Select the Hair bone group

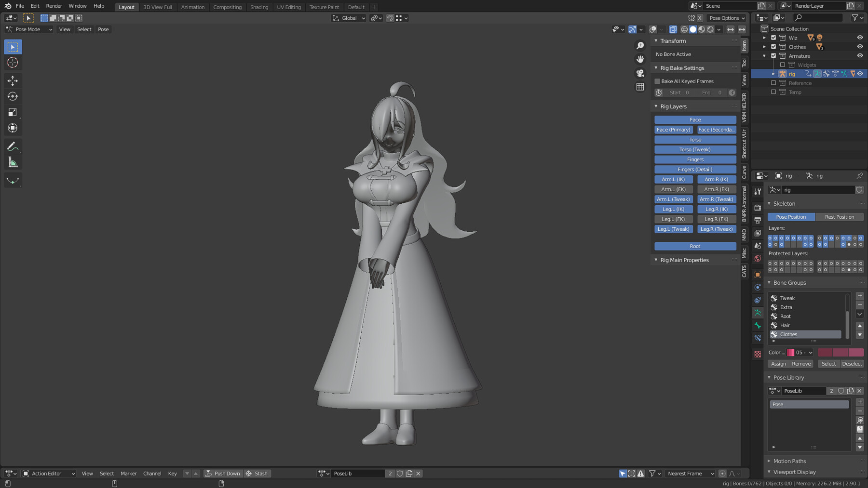click(785, 325)
